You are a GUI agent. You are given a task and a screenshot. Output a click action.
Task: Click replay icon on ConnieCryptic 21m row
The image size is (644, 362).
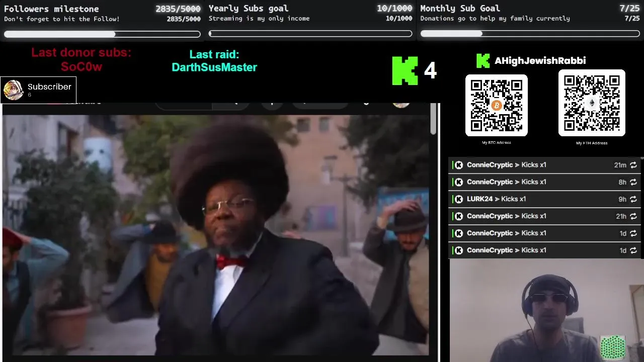pos(633,165)
